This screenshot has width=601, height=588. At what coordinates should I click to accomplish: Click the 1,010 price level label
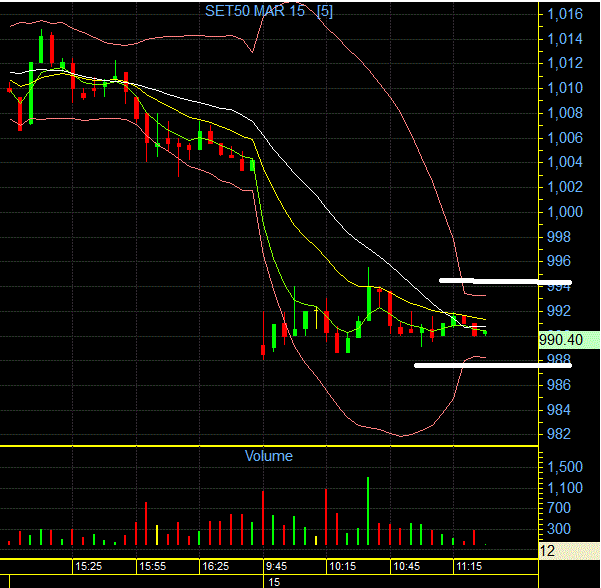coord(565,88)
